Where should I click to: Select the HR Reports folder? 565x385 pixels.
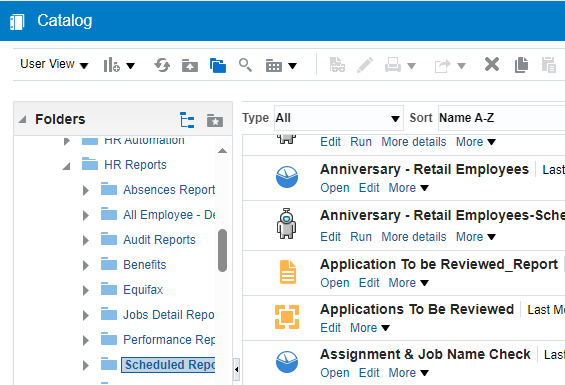coord(135,165)
